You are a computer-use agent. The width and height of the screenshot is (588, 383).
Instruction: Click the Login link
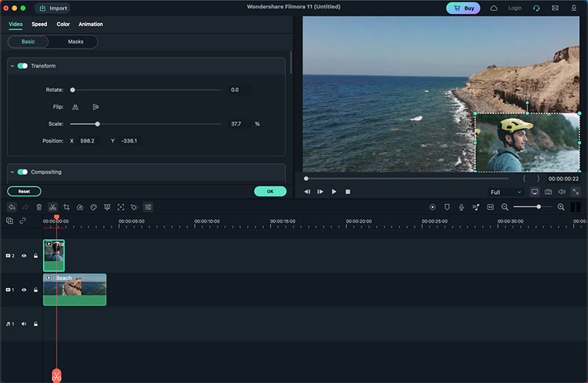pos(515,8)
